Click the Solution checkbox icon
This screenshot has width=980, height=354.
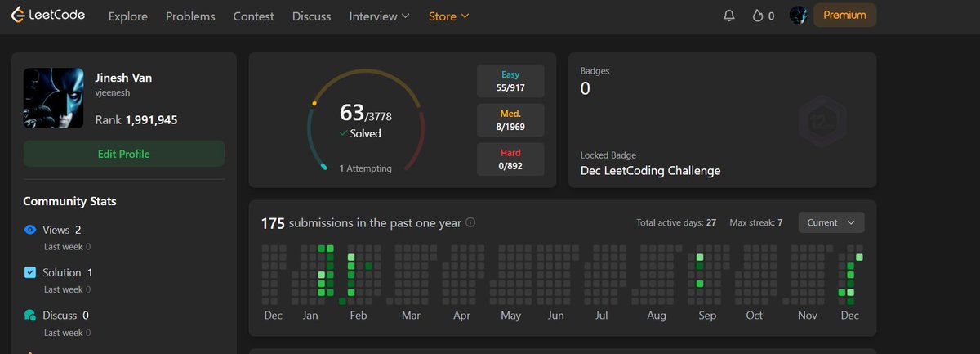(30, 272)
